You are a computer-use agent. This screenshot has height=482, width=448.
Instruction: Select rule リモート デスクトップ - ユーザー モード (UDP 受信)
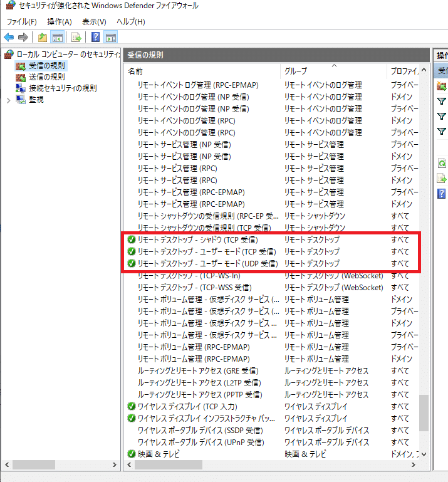point(208,263)
